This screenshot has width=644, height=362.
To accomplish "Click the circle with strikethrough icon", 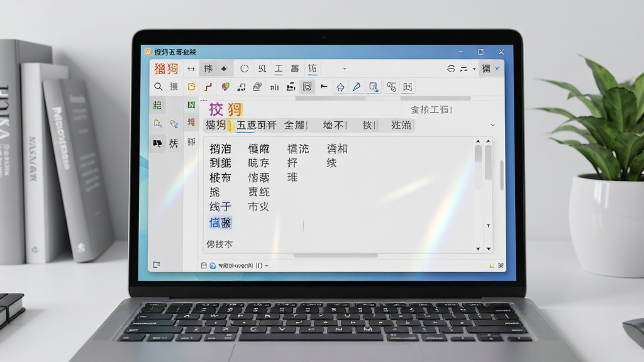I will click(x=450, y=69).
